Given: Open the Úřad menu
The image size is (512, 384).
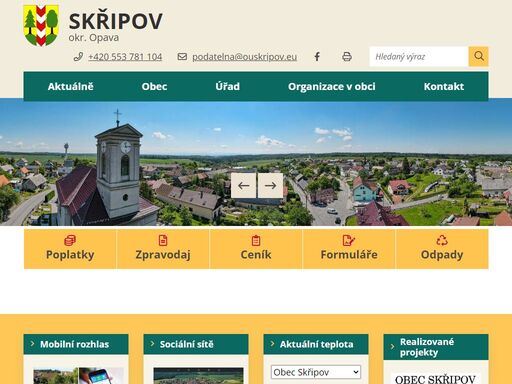Looking at the screenshot, I should coord(227,86).
